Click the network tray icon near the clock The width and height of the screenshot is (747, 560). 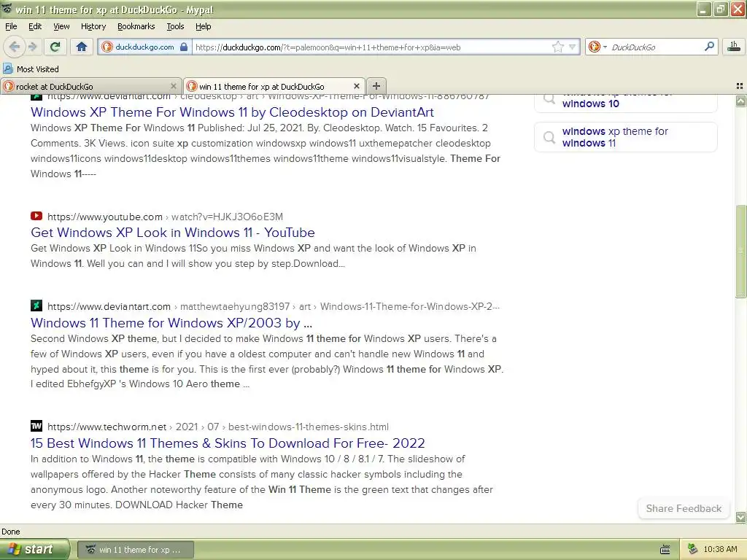[x=693, y=550]
